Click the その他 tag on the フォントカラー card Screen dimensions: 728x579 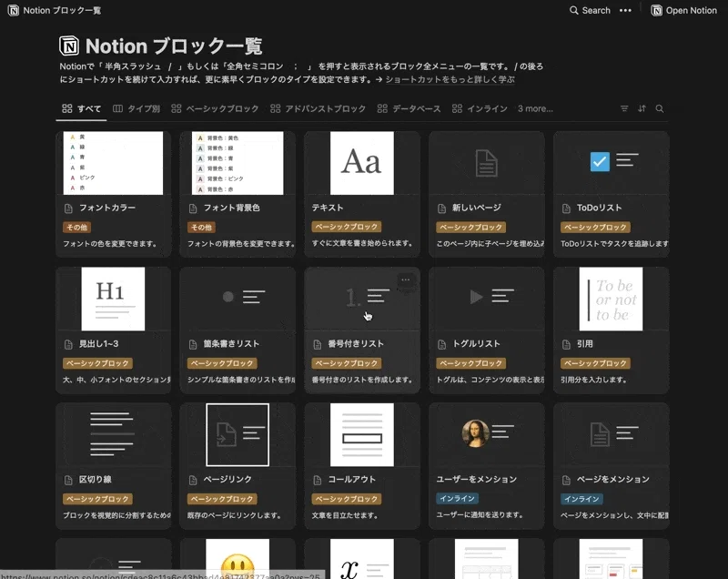click(76, 227)
